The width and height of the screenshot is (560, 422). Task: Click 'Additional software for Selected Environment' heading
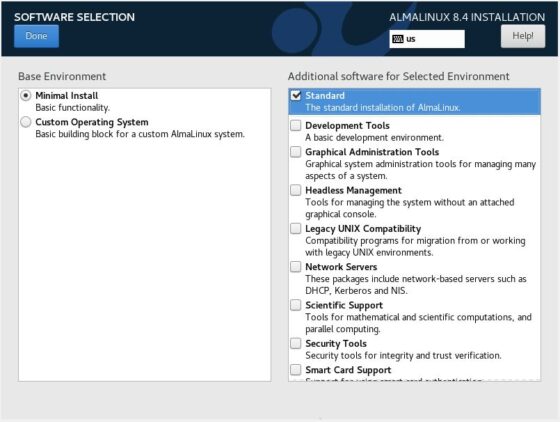tap(399, 76)
